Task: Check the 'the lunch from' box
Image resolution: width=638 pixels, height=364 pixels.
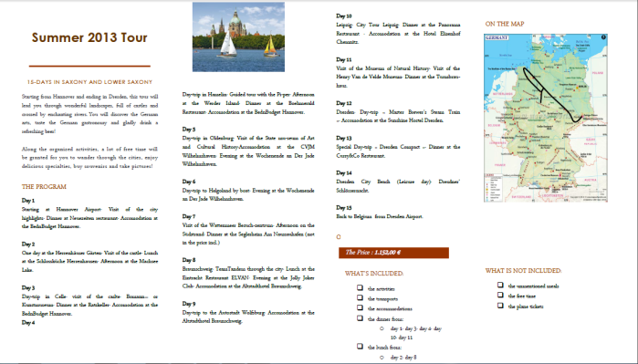Action: [x=360, y=346]
